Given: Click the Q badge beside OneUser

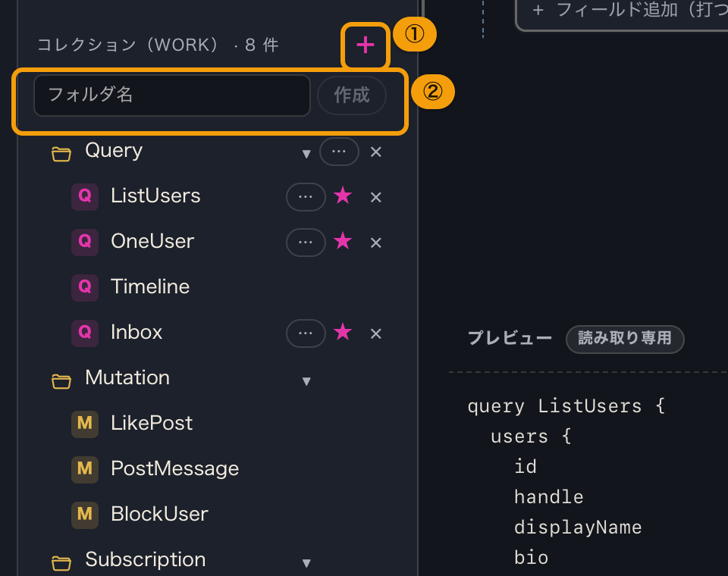Looking at the screenshot, I should (84, 241).
